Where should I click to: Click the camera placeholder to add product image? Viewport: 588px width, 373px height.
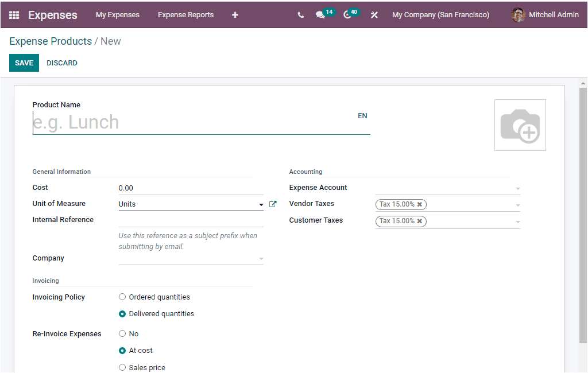click(x=520, y=125)
